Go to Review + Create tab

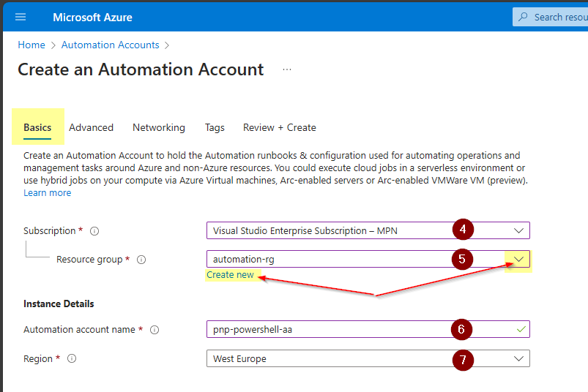coord(280,128)
